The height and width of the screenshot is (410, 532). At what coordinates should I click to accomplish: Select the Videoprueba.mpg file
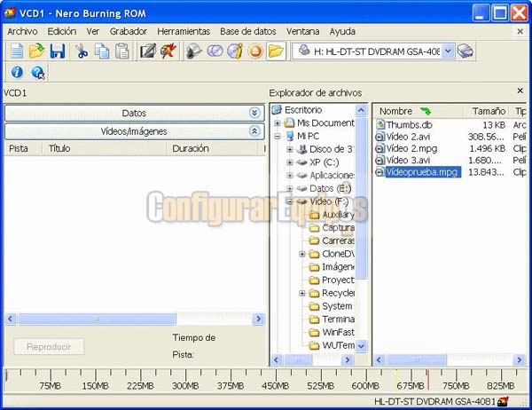click(x=422, y=172)
